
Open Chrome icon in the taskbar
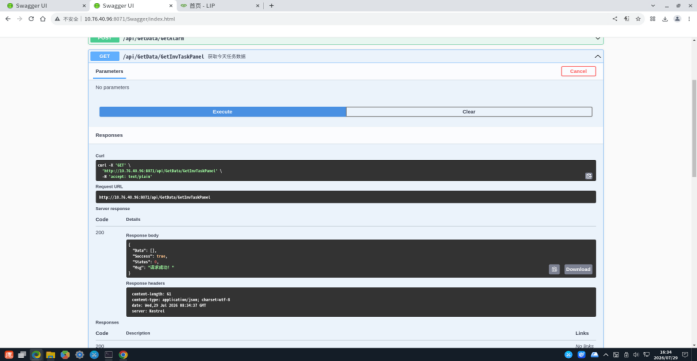123,354
